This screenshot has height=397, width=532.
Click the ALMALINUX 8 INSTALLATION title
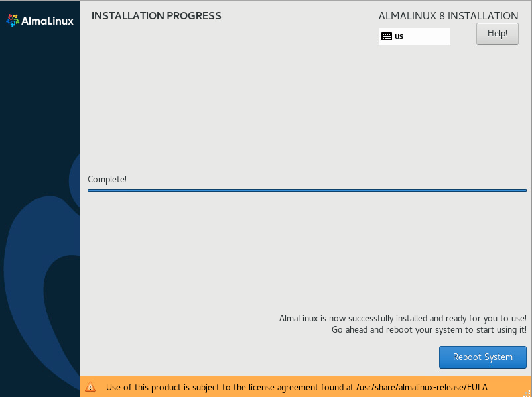coord(448,16)
